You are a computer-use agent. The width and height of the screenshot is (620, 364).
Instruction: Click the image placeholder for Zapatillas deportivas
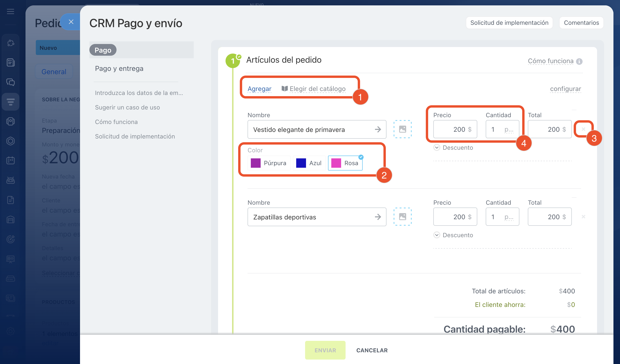coord(402,217)
